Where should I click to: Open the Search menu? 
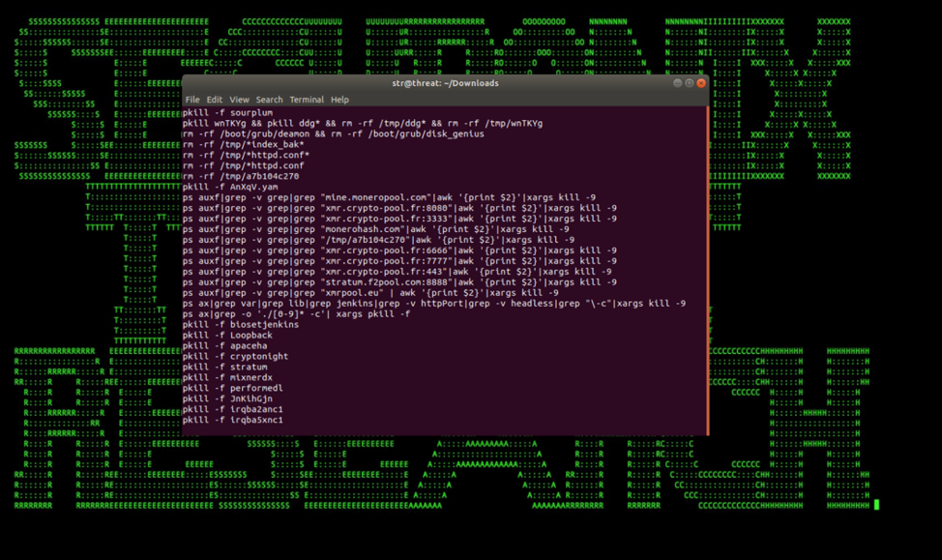(269, 100)
